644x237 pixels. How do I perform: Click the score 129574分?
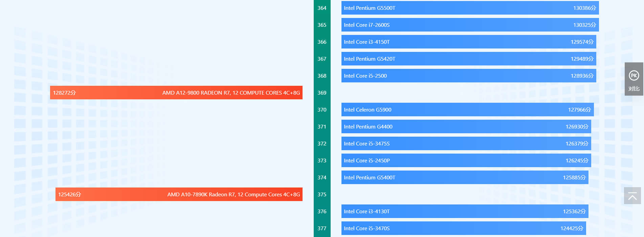click(x=582, y=42)
